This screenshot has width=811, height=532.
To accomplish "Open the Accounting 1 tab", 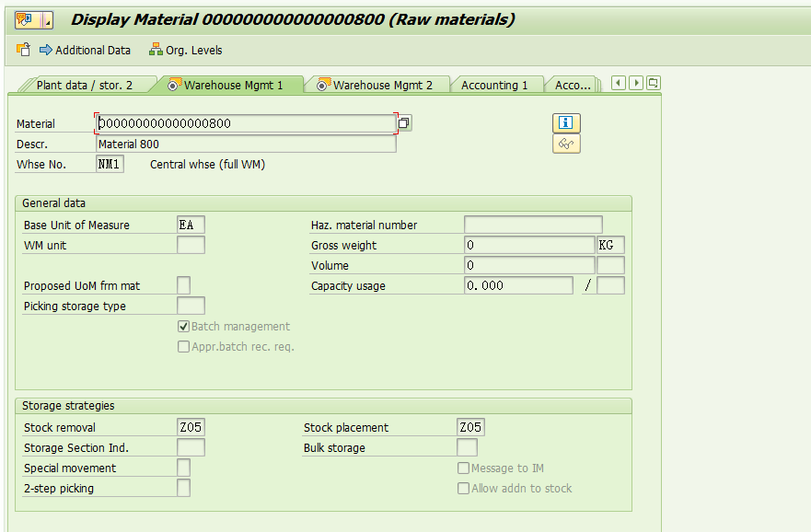I will tap(496, 83).
